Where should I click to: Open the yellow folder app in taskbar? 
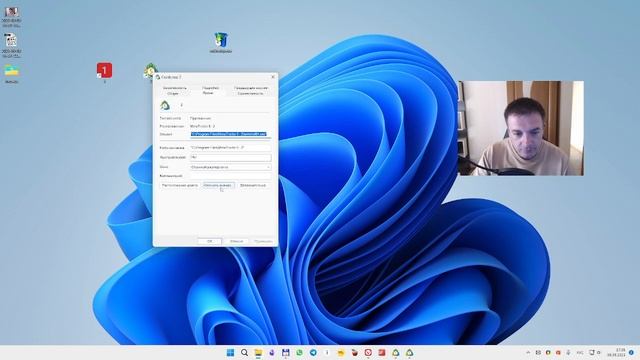click(x=340, y=352)
